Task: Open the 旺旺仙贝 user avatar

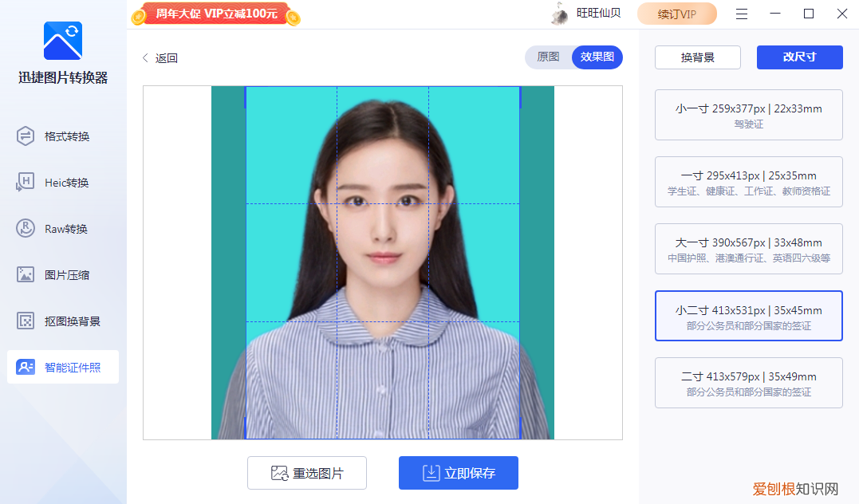Action: point(560,14)
